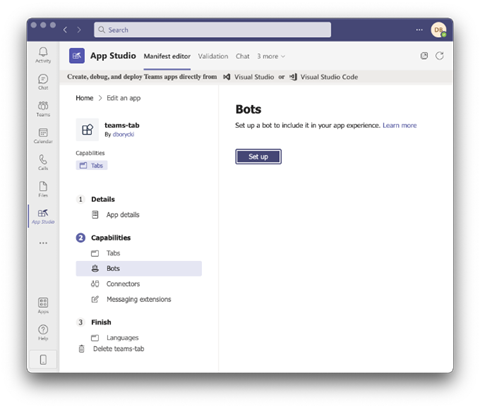This screenshot has width=480, height=409.
Task: Open Chat in the left sidebar
Action: click(43, 82)
